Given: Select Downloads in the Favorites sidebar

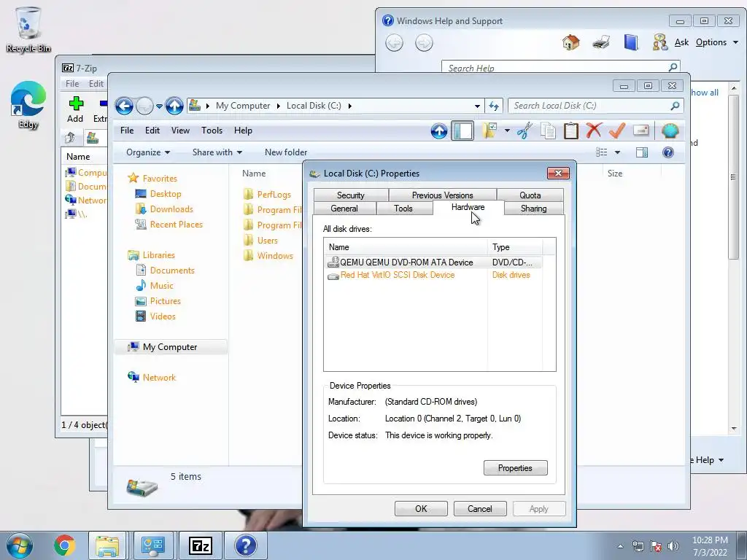Looking at the screenshot, I should coord(164,209).
